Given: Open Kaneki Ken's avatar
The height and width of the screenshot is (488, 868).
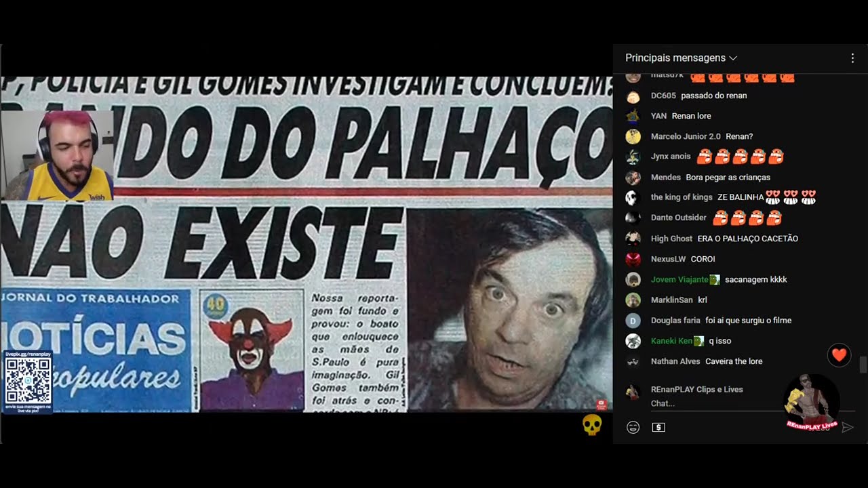Looking at the screenshot, I should pyautogui.click(x=633, y=341).
